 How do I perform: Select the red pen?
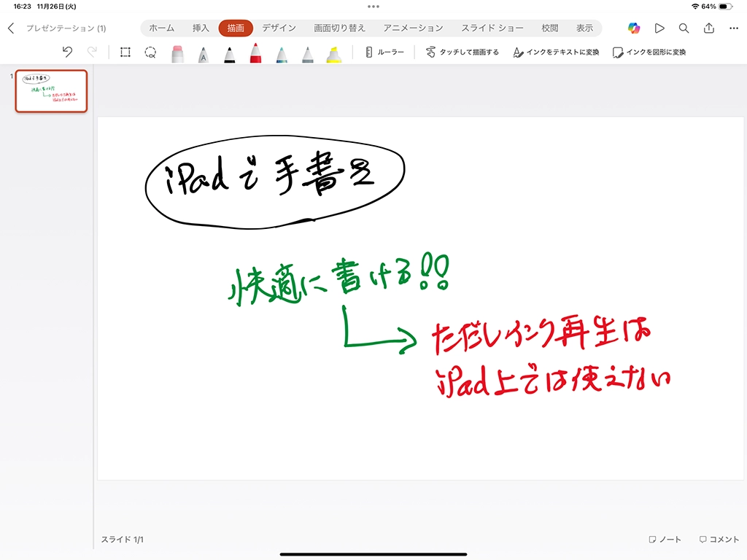point(255,52)
